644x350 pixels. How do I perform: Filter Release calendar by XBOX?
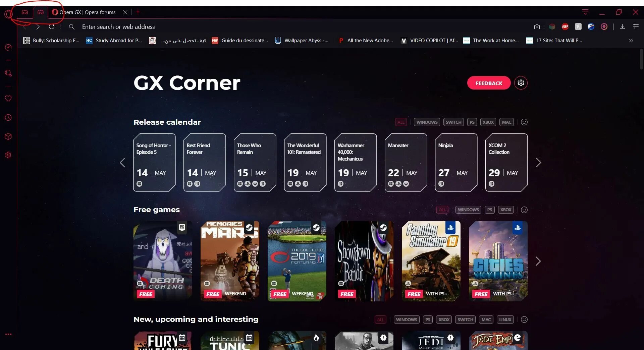(x=488, y=122)
